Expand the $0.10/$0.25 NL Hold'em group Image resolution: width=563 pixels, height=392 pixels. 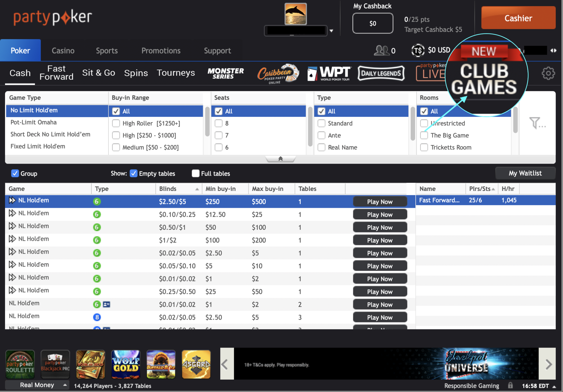click(x=12, y=213)
